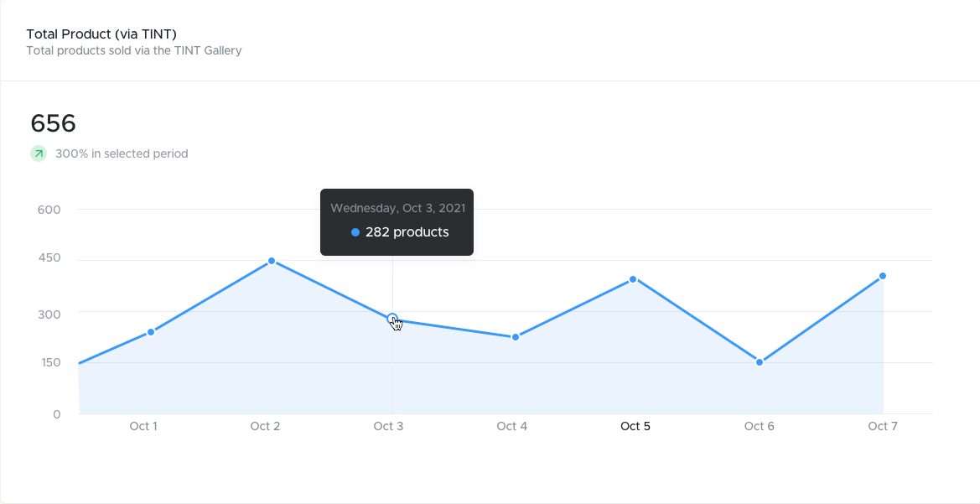The width and height of the screenshot is (980, 504).
Task: Click the Oct 5 x-axis label
Action: [635, 426]
